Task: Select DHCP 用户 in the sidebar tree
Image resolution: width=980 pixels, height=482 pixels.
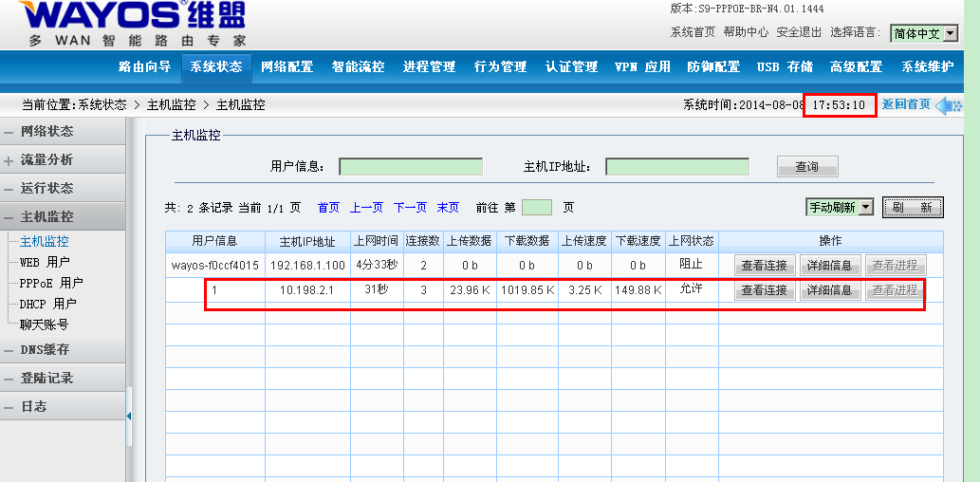Action: click(x=48, y=305)
